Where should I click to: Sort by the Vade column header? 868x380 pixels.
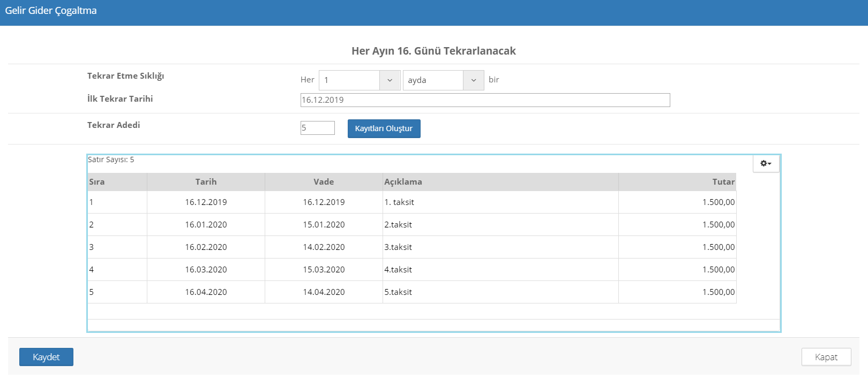[x=324, y=182]
